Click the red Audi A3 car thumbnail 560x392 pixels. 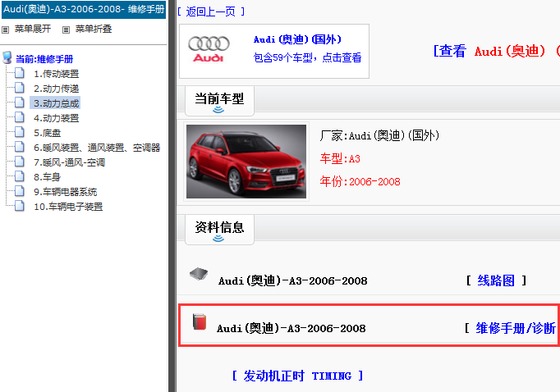point(246,162)
